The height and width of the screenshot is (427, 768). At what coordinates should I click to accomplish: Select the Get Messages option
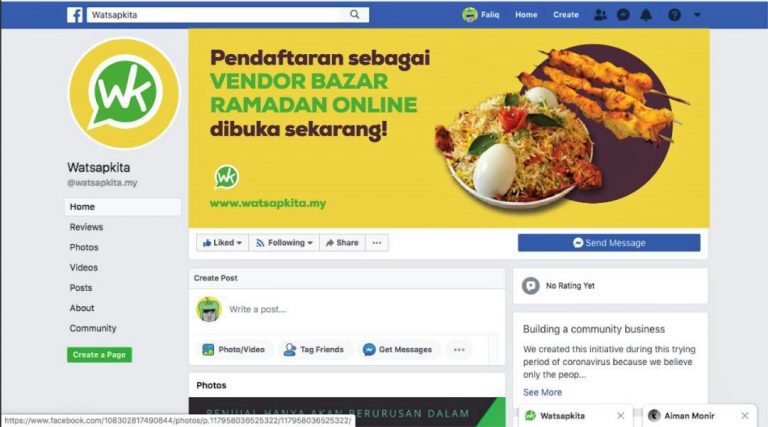(x=398, y=350)
